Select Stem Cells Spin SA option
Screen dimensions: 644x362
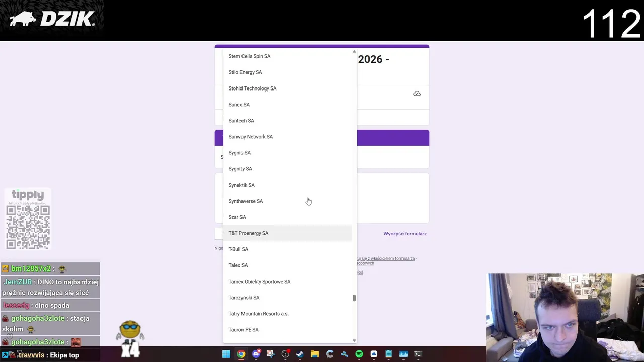[x=287, y=56]
